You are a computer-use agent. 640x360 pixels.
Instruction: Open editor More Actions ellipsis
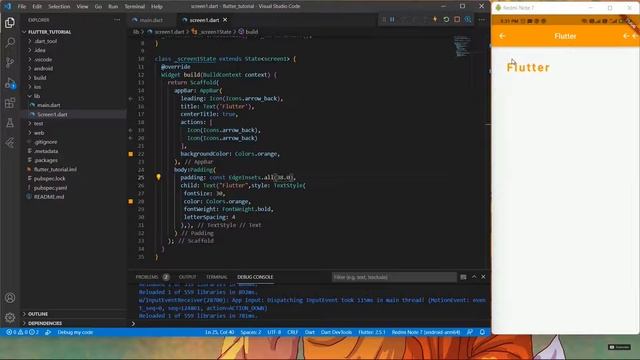tap(482, 20)
